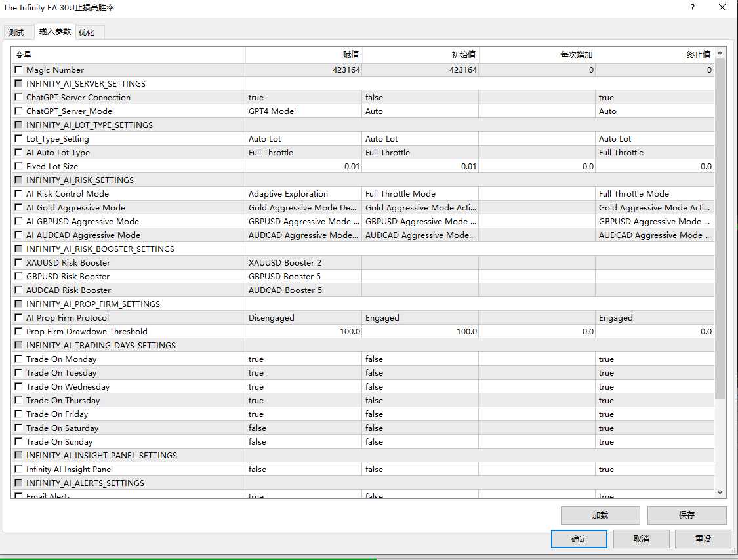738x560 pixels.
Task: Open the ChatGPT_Server_Model value GPT4 Model dropdown
Action: click(x=303, y=111)
